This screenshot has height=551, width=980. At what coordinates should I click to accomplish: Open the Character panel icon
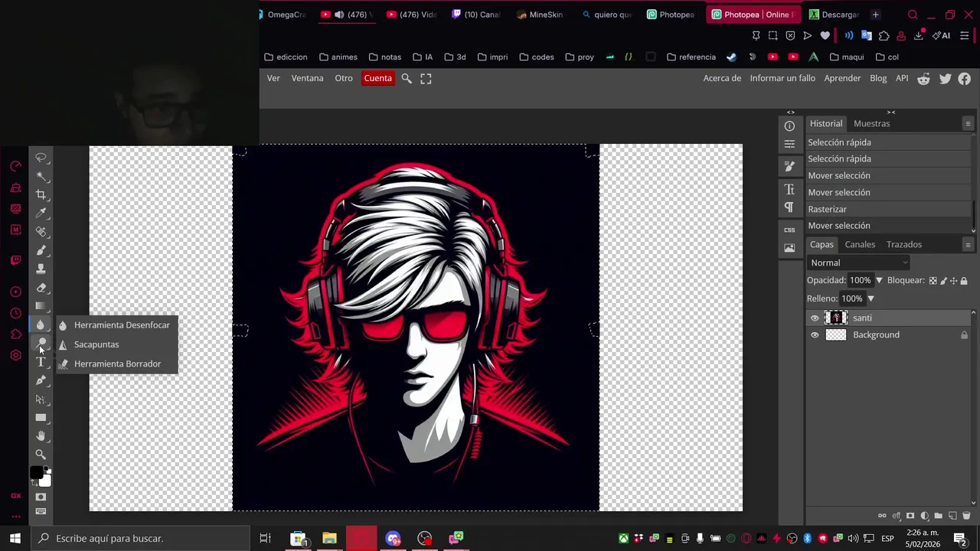click(x=789, y=189)
